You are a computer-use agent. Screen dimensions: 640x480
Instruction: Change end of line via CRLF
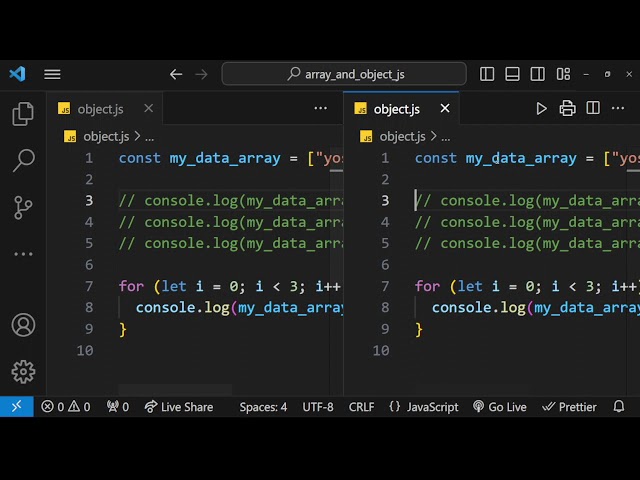361,407
